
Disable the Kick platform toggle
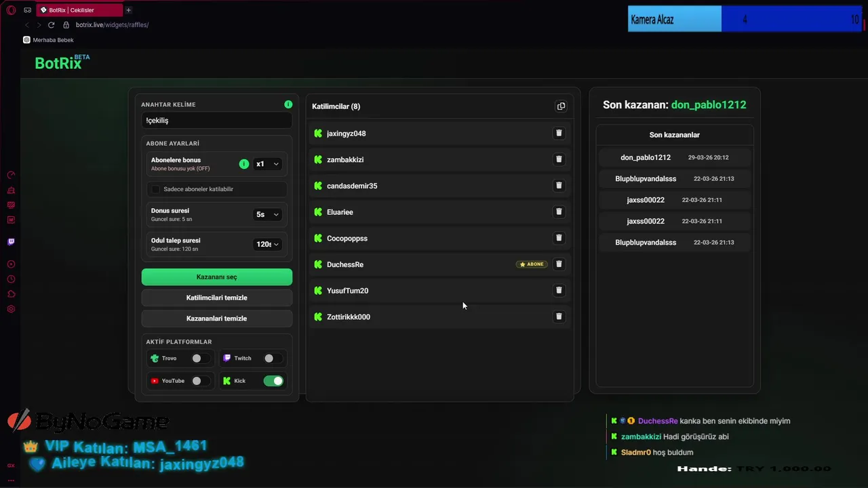[x=273, y=381]
